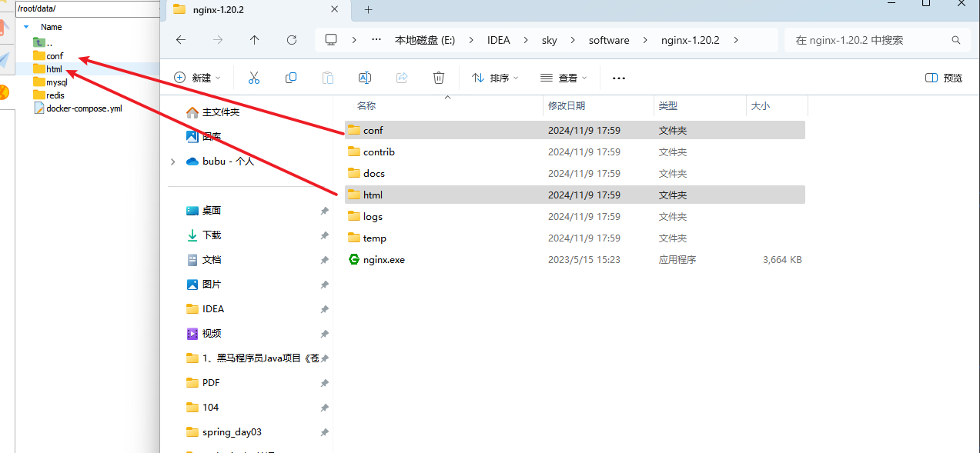Select mysql folder in remote panel
The width and height of the screenshot is (980, 453).
pyautogui.click(x=50, y=82)
